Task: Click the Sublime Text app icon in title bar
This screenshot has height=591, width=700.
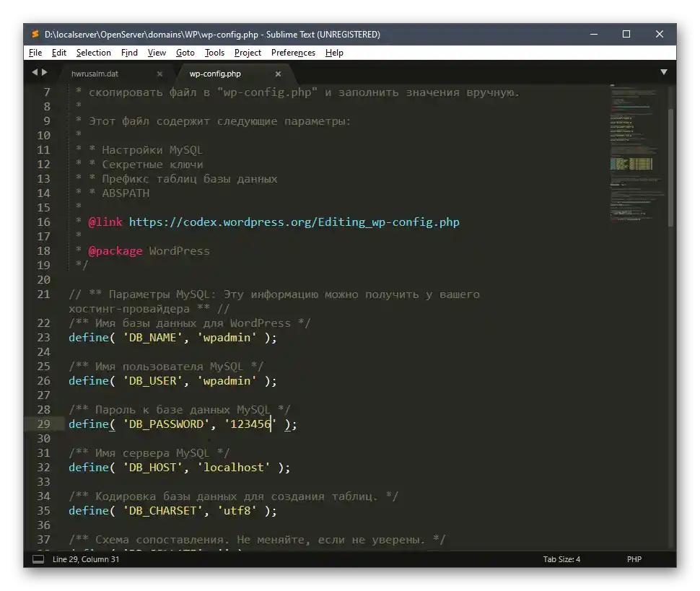Action: pos(35,35)
